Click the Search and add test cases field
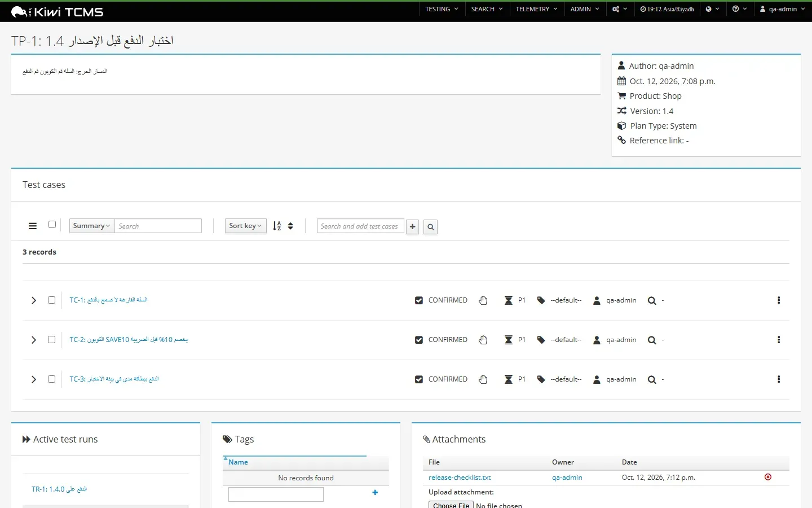The image size is (812, 508). (x=360, y=226)
